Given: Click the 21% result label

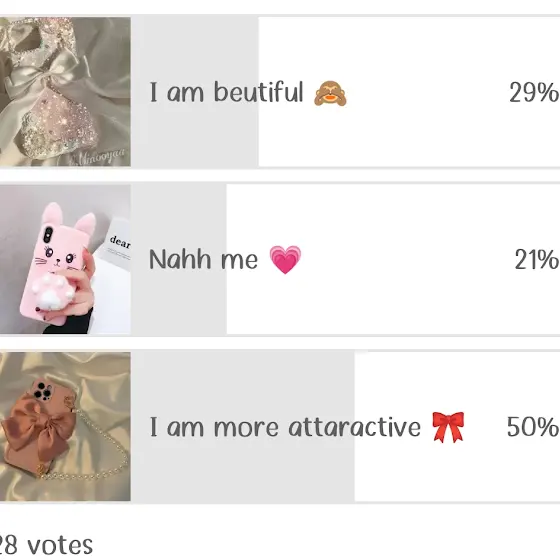Looking at the screenshot, I should 536,260.
